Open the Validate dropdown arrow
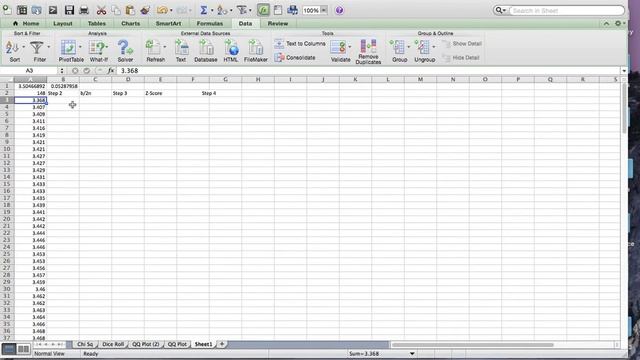 tap(350, 47)
